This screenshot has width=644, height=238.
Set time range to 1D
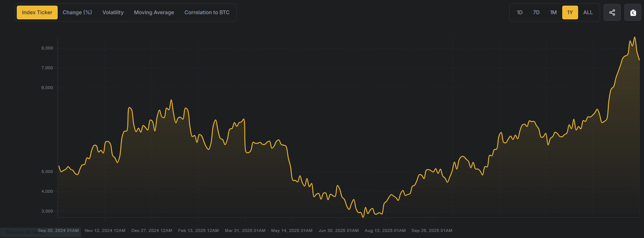520,12
